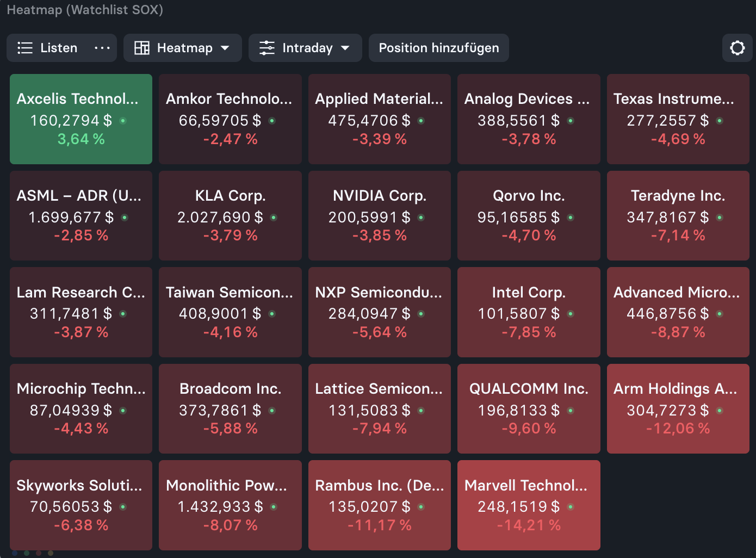Click the green status dot on Marvell tile

pos(571,507)
